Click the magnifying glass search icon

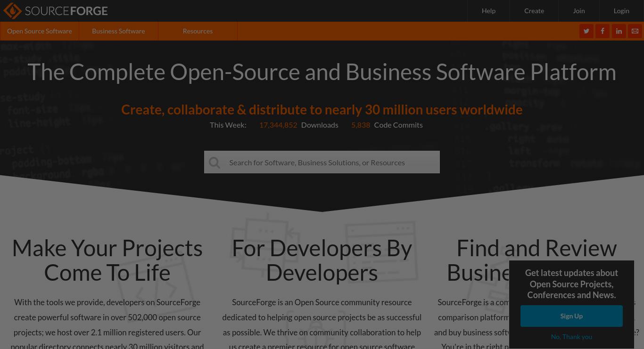[x=215, y=162]
